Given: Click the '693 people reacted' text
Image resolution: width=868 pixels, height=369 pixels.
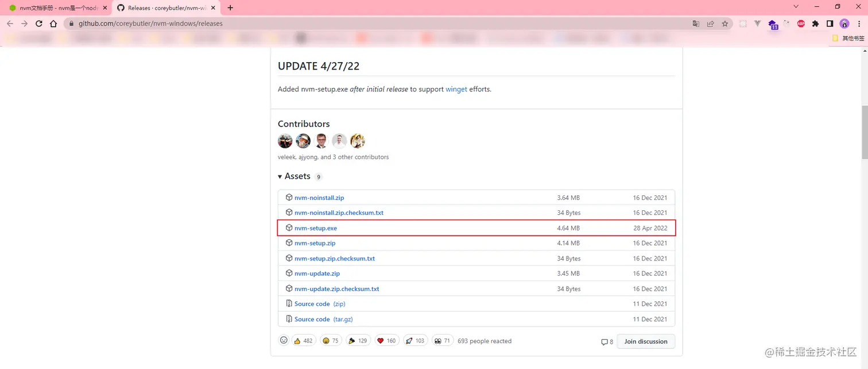Looking at the screenshot, I should point(485,341).
